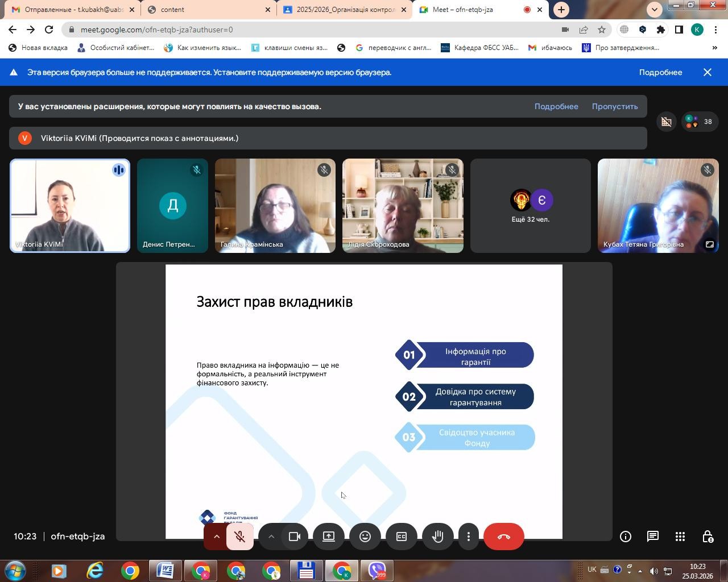728x582 pixels.
Task: Open the three-dot more options menu
Action: pos(469,537)
